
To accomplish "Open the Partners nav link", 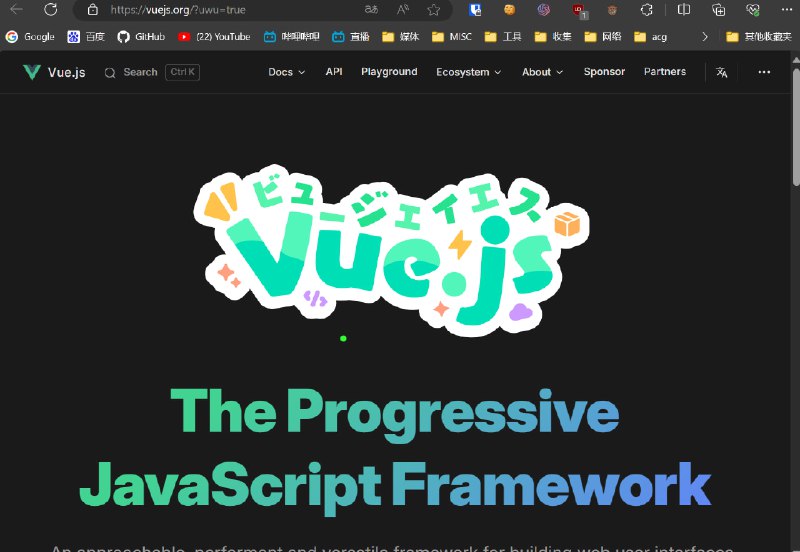I will click(665, 72).
